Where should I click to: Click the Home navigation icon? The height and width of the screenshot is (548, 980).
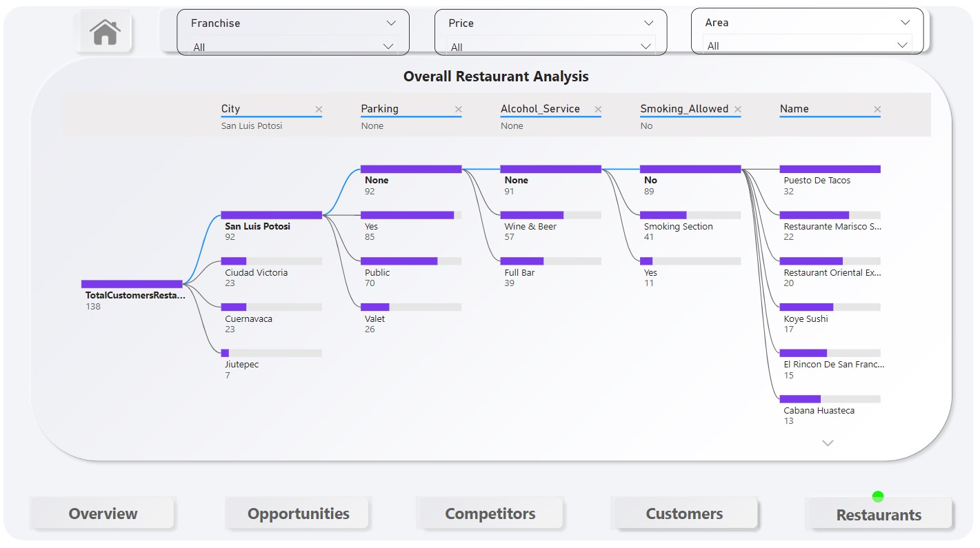pyautogui.click(x=103, y=30)
